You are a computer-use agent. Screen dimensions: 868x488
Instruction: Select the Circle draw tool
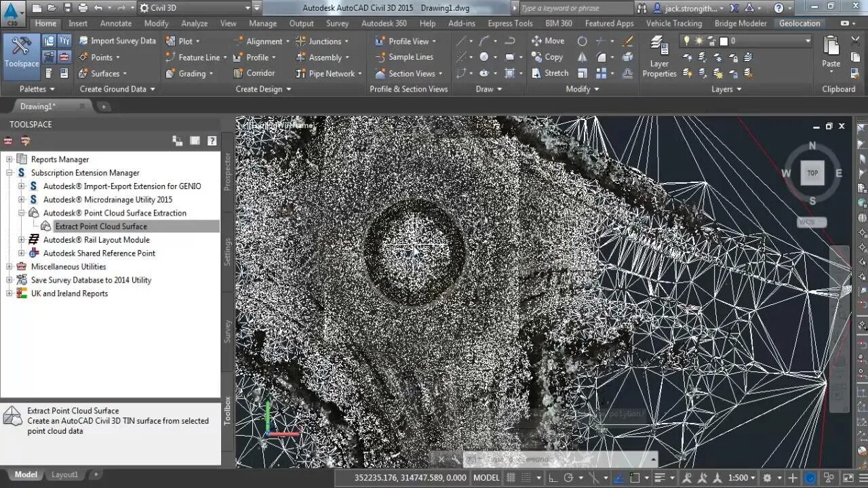tap(484, 57)
